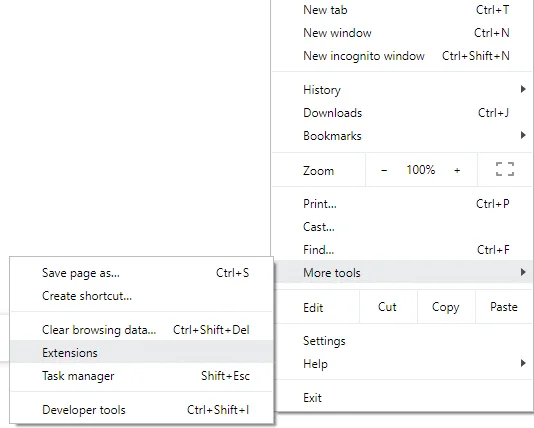Screen dimensions: 534x428
Task: Click the Cut button
Action: [x=388, y=307]
